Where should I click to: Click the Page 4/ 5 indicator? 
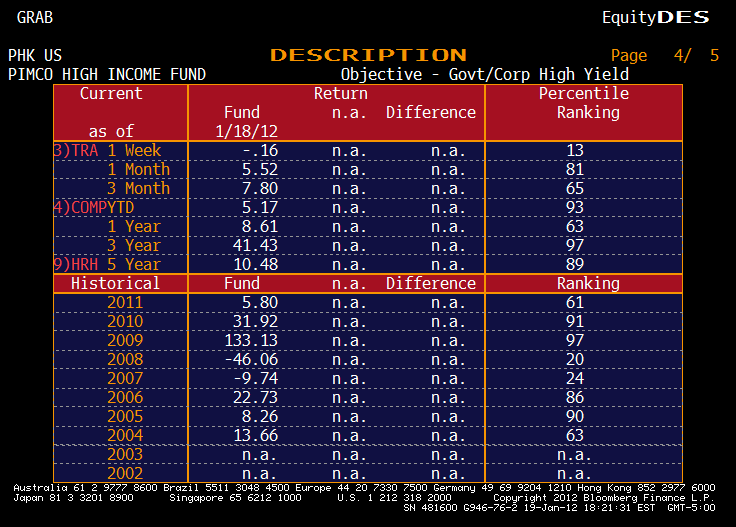pyautogui.click(x=665, y=55)
